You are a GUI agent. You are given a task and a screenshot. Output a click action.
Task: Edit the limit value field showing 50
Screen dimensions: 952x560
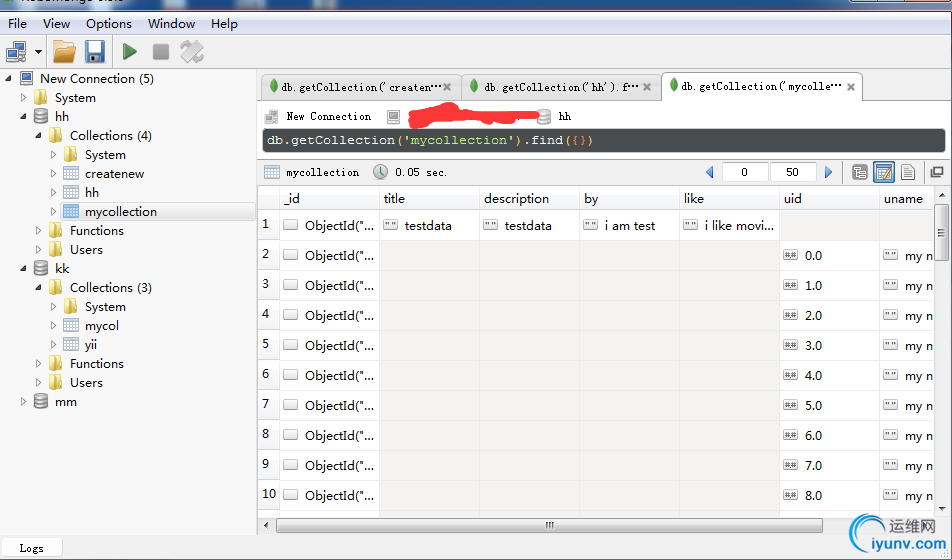pyautogui.click(x=793, y=172)
